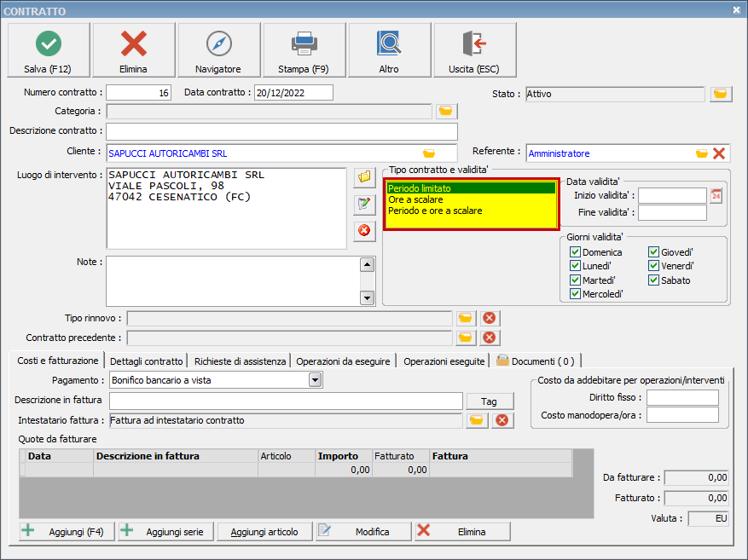Untick the Martedi' checkbox
The width and height of the screenshot is (748, 560).
pyautogui.click(x=576, y=280)
